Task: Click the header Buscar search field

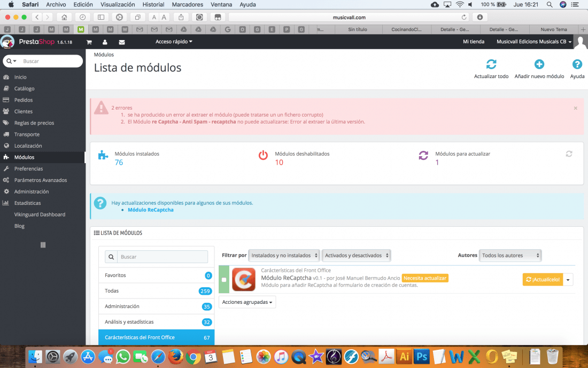Action: 51,61
